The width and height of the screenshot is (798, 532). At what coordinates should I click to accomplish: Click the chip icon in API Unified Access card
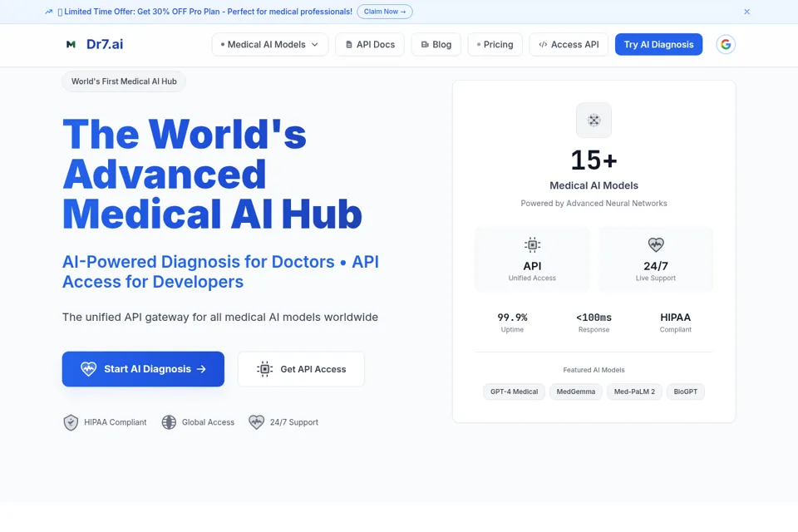coord(532,245)
